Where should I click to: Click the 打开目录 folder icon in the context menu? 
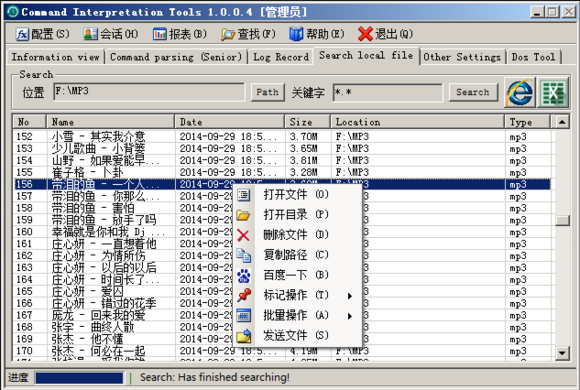tap(243, 215)
